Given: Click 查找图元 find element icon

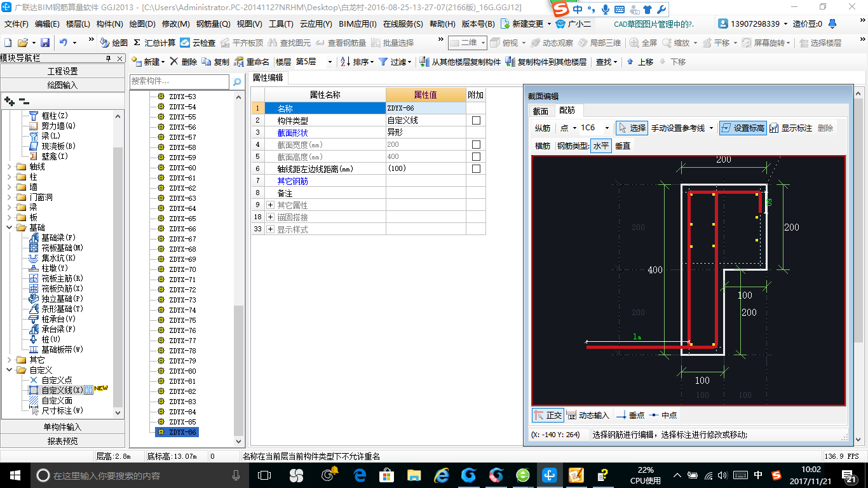Looking at the screenshot, I should tap(273, 43).
